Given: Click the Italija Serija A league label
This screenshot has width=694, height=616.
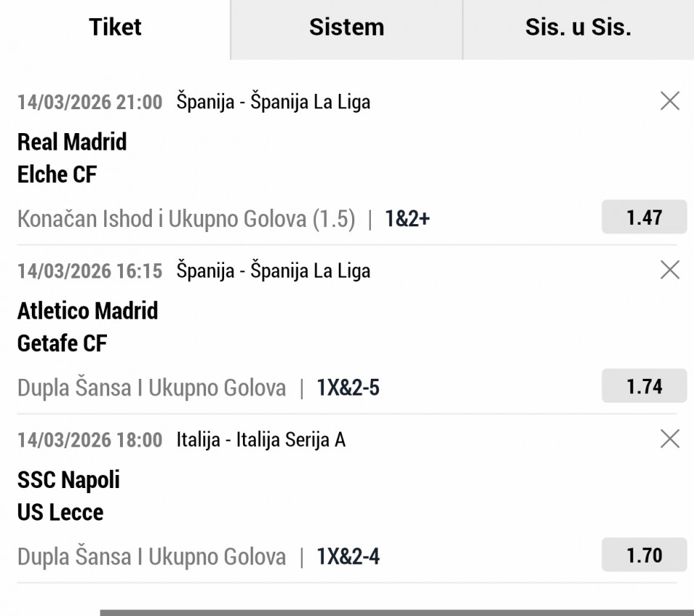Looking at the screenshot, I should coord(261,440).
